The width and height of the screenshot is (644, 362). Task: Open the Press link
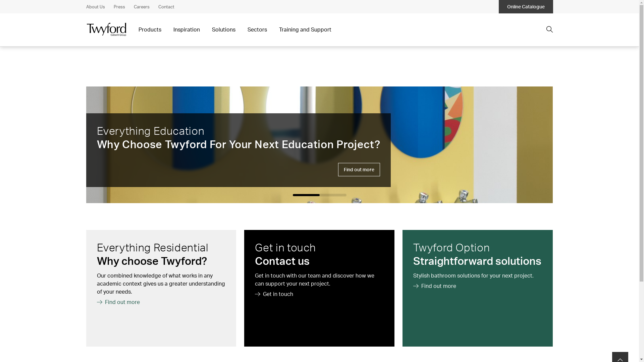point(119,7)
